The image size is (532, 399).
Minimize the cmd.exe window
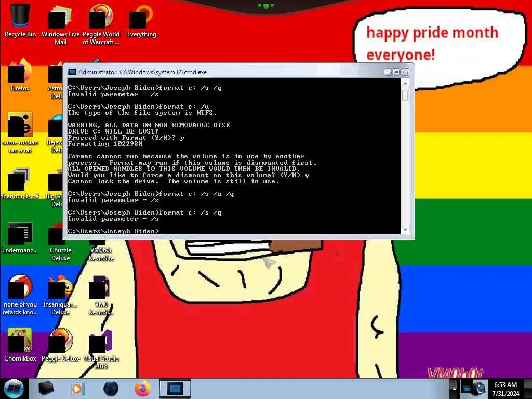coord(388,72)
